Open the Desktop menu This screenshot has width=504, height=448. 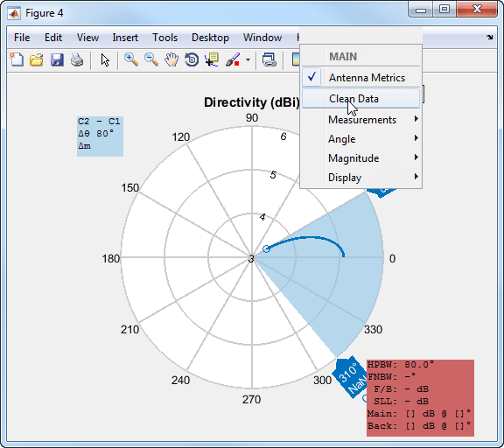tap(210, 38)
